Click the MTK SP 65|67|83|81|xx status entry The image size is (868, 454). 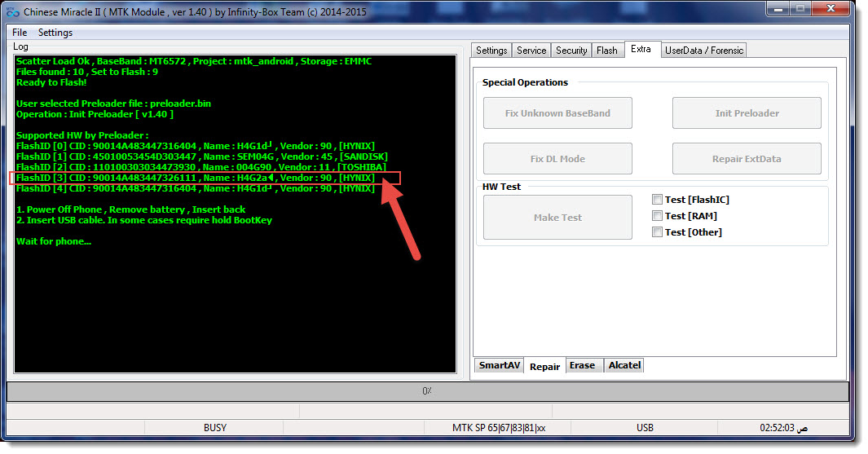[x=498, y=427]
